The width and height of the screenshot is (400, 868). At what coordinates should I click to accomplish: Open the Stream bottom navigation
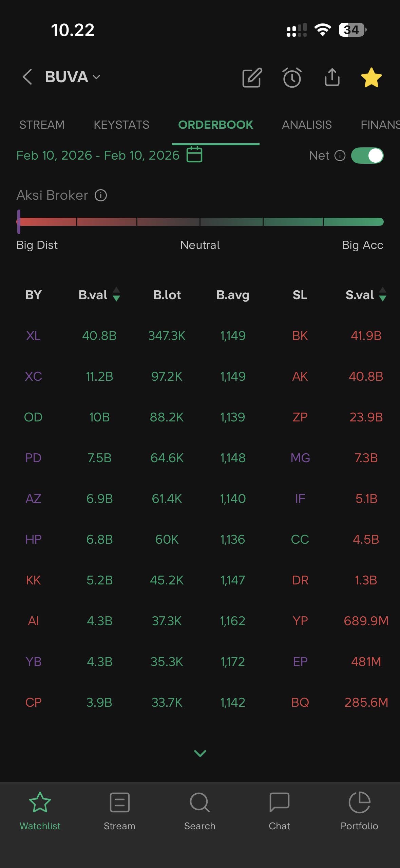[119, 811]
